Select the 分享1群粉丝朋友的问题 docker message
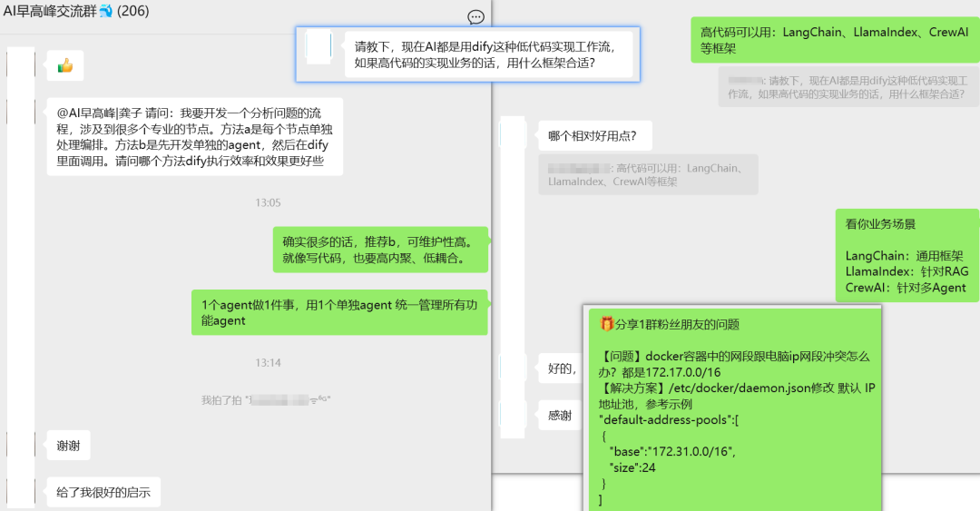980x511 pixels. point(735,409)
